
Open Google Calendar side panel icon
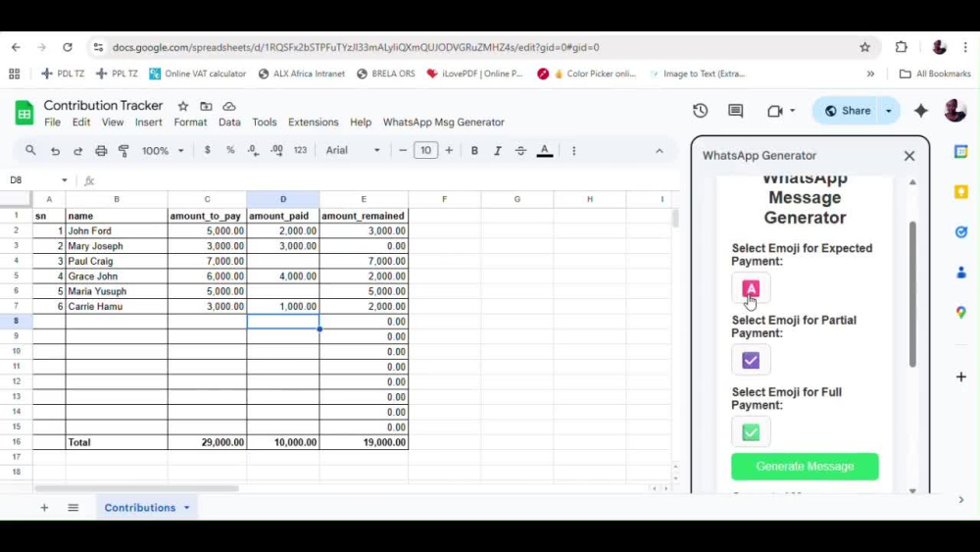(961, 152)
